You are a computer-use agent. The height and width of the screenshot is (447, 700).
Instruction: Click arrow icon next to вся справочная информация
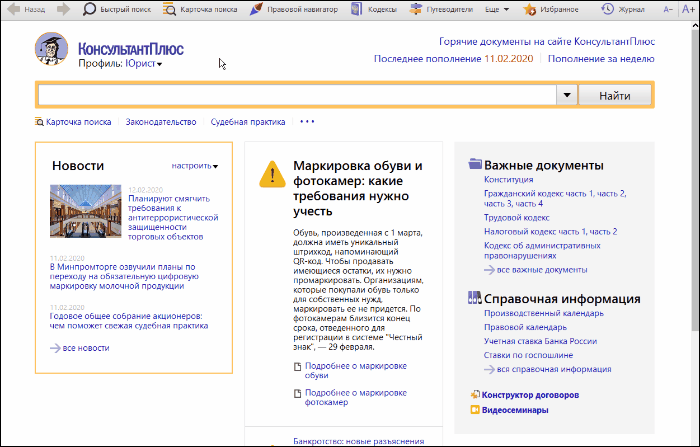pos(489,369)
